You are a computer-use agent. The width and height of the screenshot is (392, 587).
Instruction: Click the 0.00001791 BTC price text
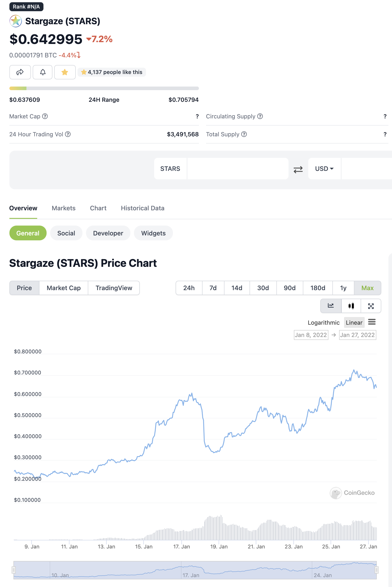pyautogui.click(x=33, y=55)
